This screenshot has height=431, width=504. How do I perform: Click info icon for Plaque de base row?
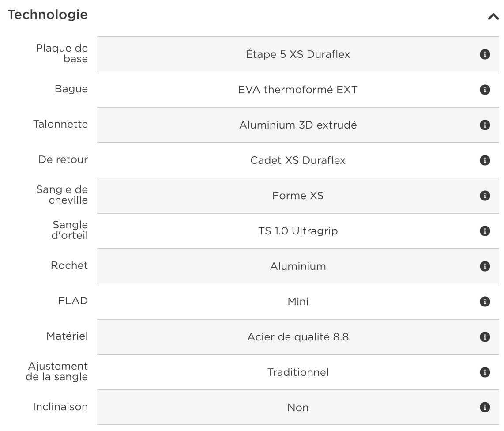click(x=485, y=54)
